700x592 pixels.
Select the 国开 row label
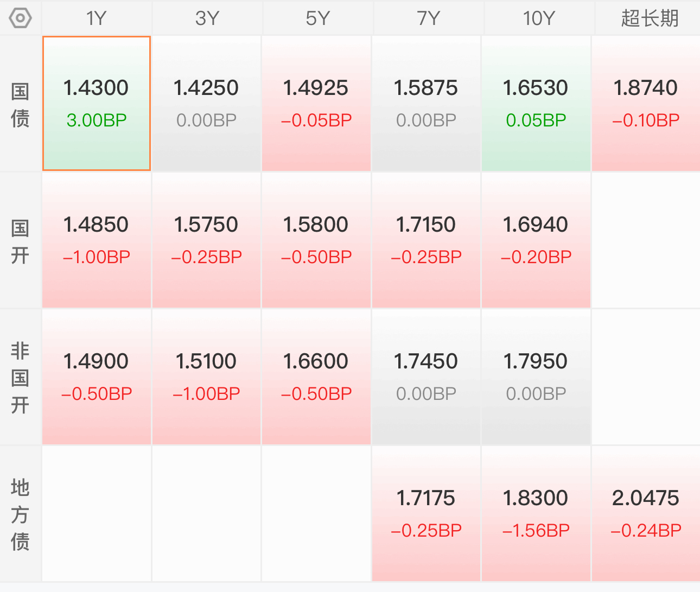(x=20, y=241)
